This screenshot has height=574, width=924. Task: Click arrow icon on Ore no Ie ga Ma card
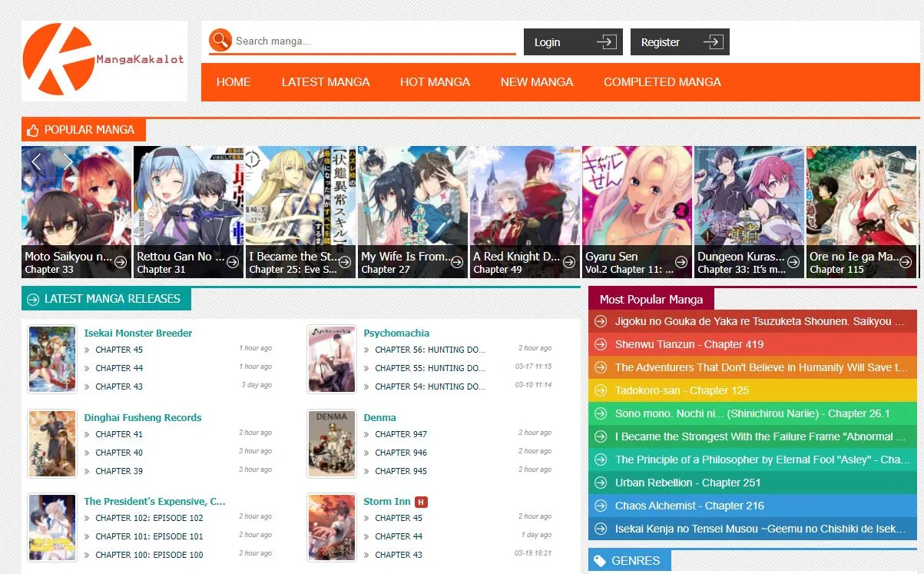point(906,262)
